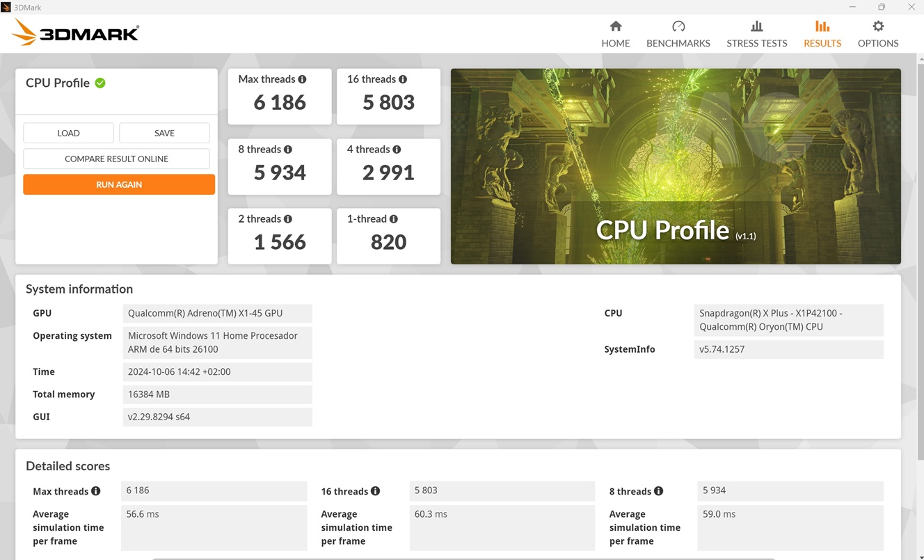Click the 1-thread info icon
924x560 pixels.
(x=394, y=219)
